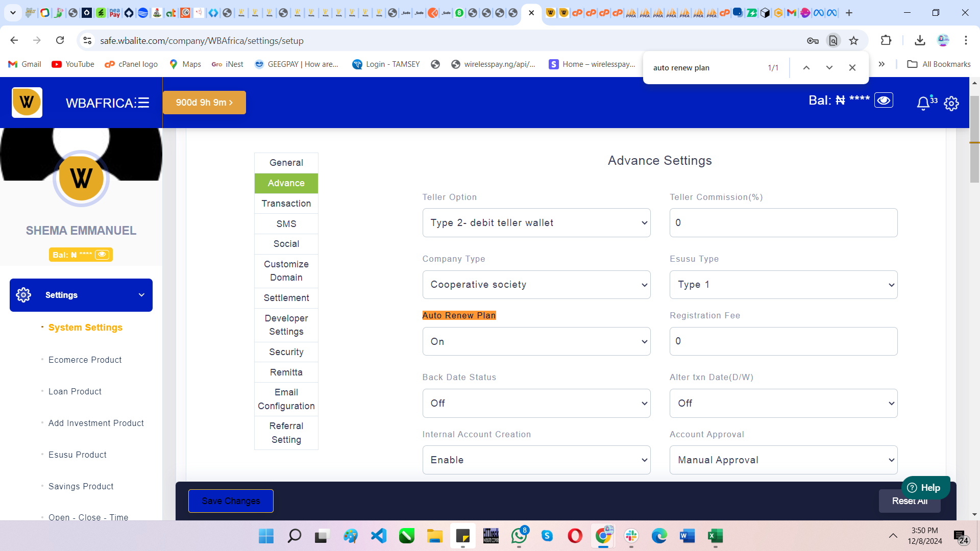
Task: Close the find-in-page search bar
Action: point(852,67)
